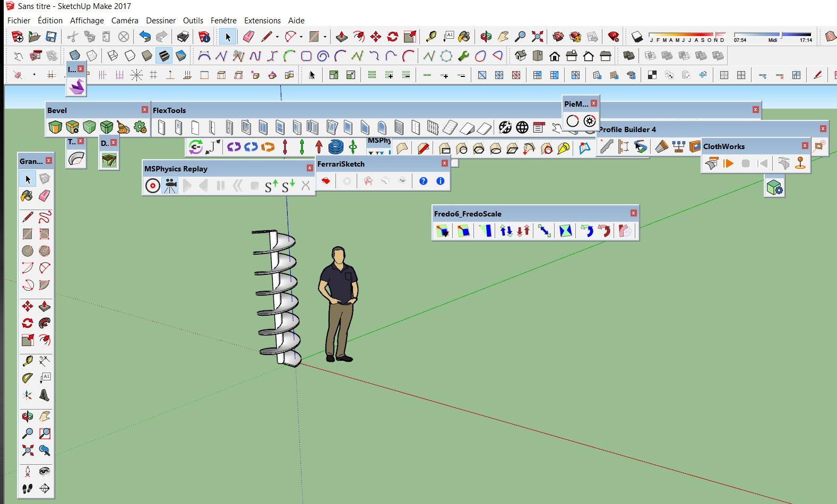
Task: Select the 3D Text tool in Gran... palette
Action: (x=45, y=395)
